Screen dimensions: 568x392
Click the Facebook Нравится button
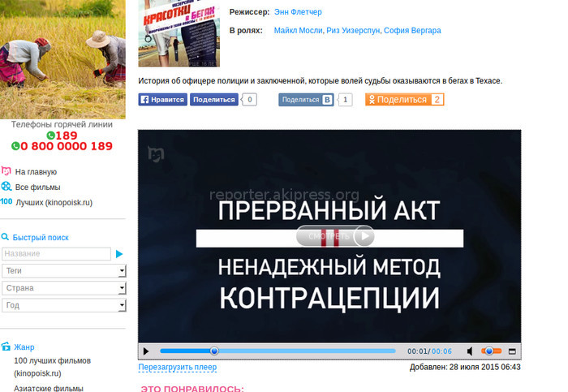point(162,100)
